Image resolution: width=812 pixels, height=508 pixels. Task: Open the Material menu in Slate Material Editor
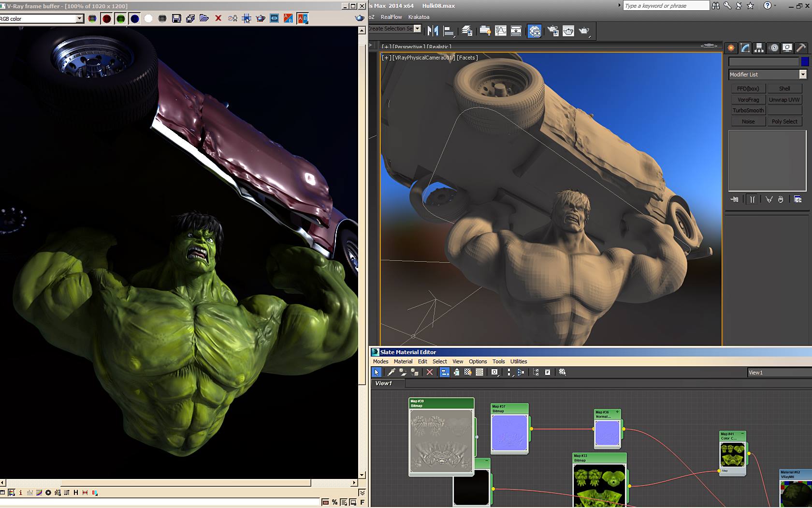[x=403, y=361]
